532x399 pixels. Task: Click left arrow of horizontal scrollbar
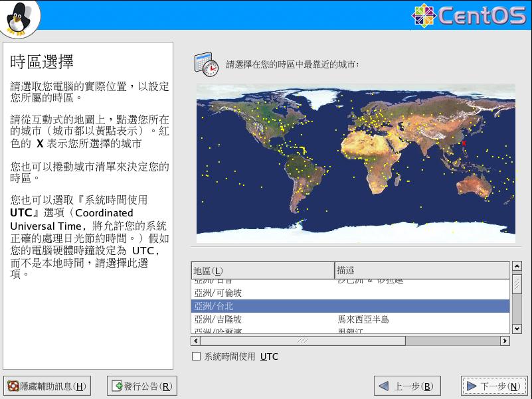pos(195,341)
